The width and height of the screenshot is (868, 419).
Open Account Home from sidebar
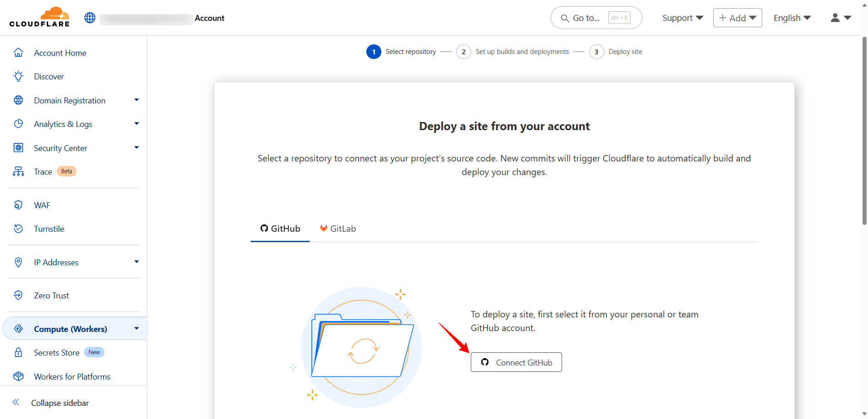point(60,53)
